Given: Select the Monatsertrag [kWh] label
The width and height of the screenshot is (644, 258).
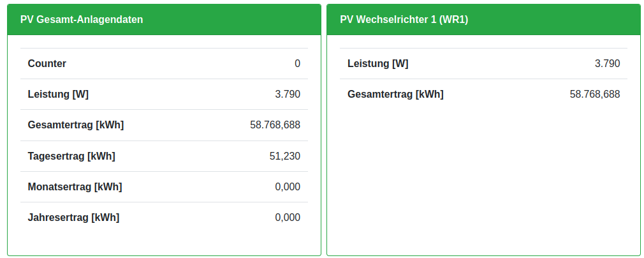Looking at the screenshot, I should (x=75, y=186).
